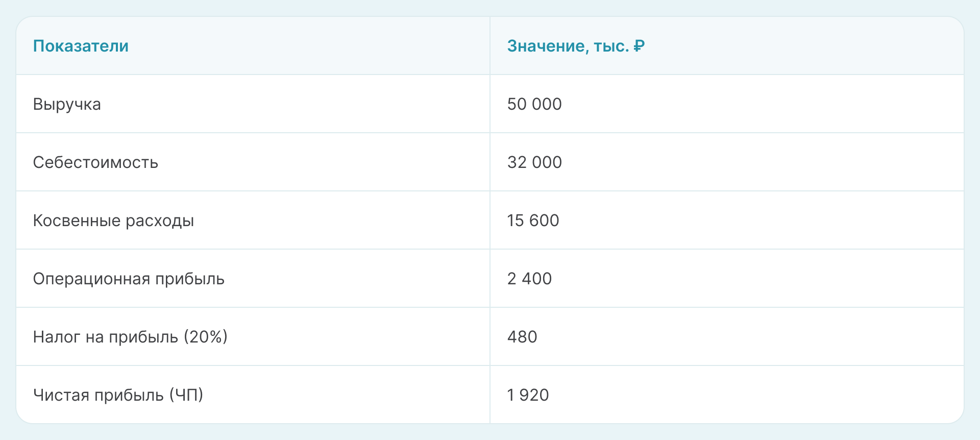This screenshot has width=980, height=440.
Task: Click the 50 000 revenue value
Action: [534, 104]
